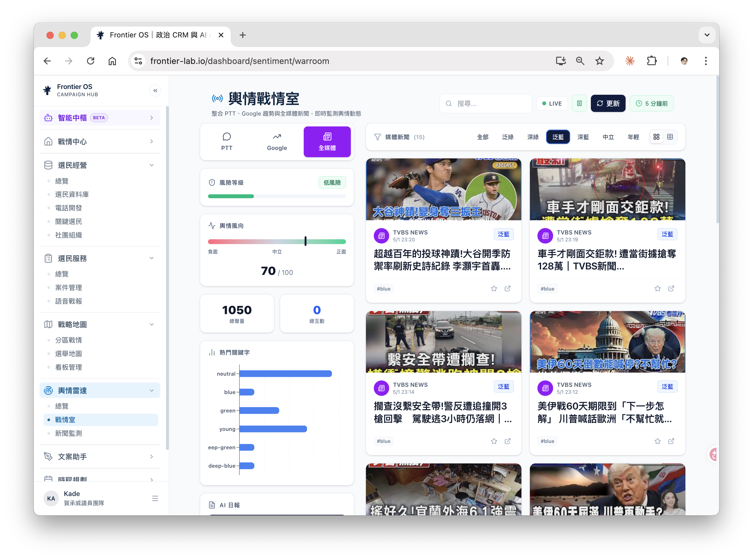Open 案件管理 in the sidebar
Screen dimensions: 753x560
[69, 288]
